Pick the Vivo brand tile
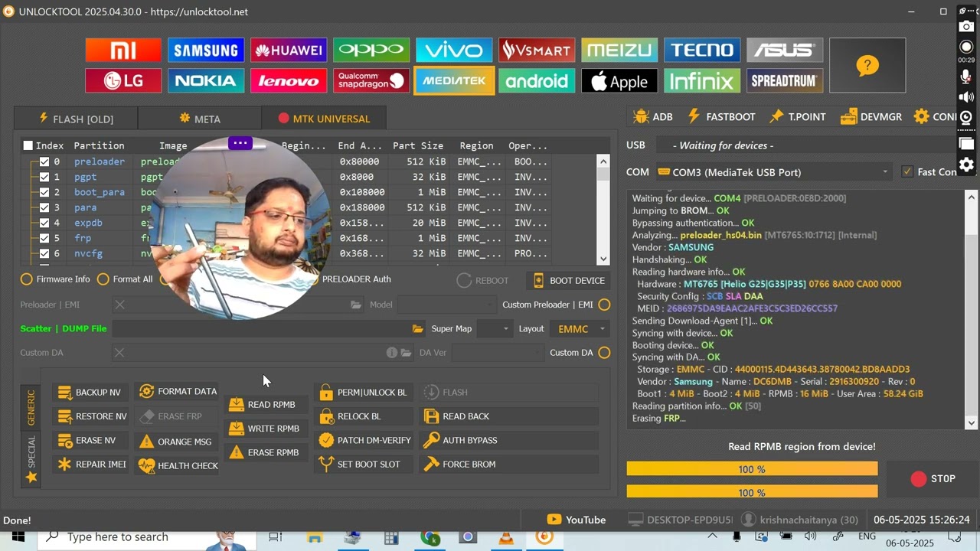The image size is (980, 551). 454,51
